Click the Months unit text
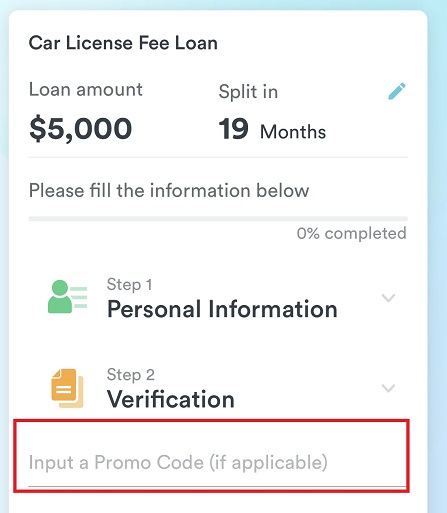 pos(293,132)
